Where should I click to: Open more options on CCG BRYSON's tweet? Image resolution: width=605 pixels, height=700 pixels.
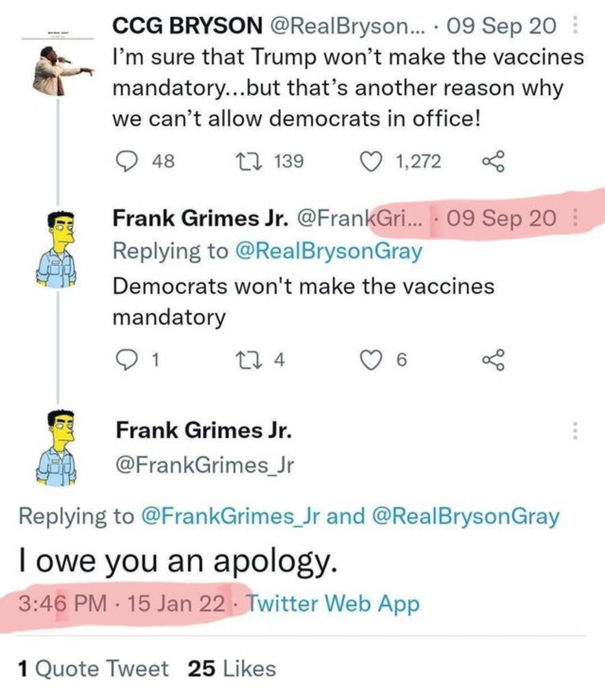coord(575,27)
